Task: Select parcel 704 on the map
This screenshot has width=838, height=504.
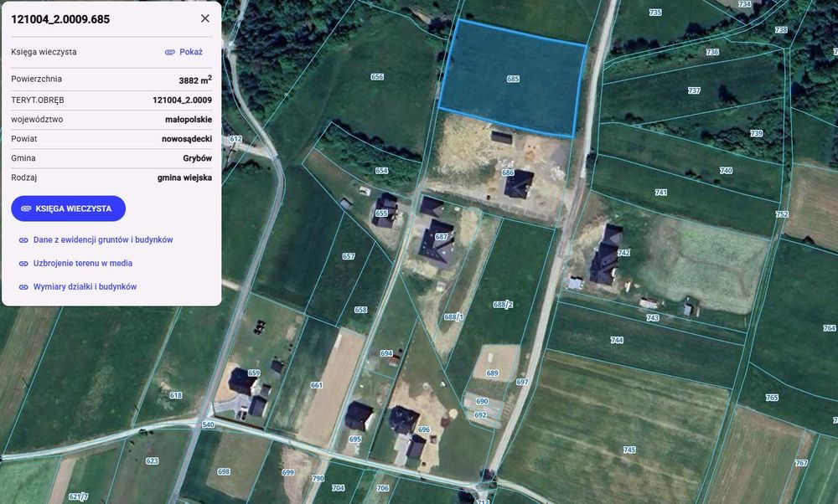Action: pyautogui.click(x=339, y=487)
